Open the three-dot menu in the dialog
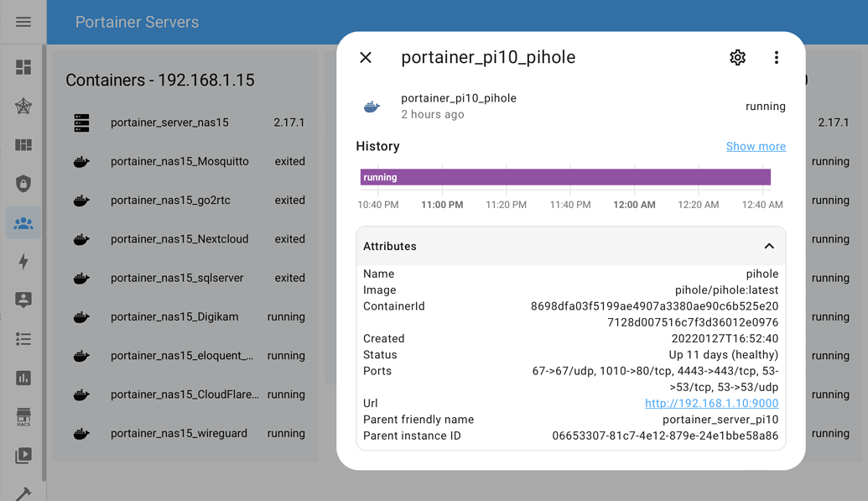Viewport: 868px width, 501px height. click(x=777, y=57)
